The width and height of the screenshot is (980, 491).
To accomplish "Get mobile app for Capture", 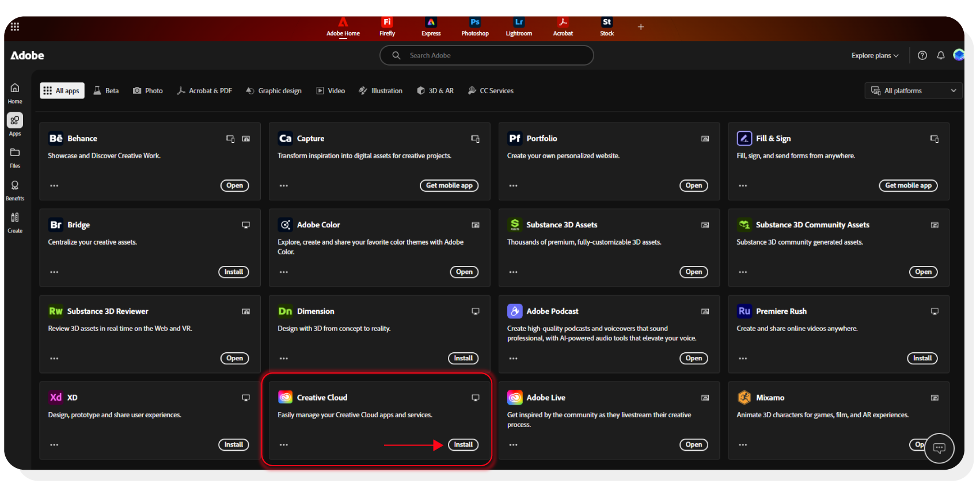I will [449, 186].
